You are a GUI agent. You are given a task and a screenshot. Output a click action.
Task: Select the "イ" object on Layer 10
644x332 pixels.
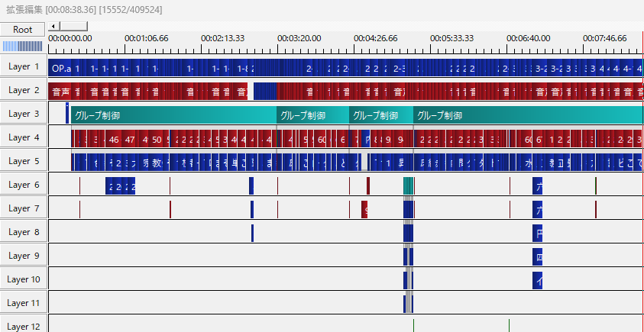point(537,281)
